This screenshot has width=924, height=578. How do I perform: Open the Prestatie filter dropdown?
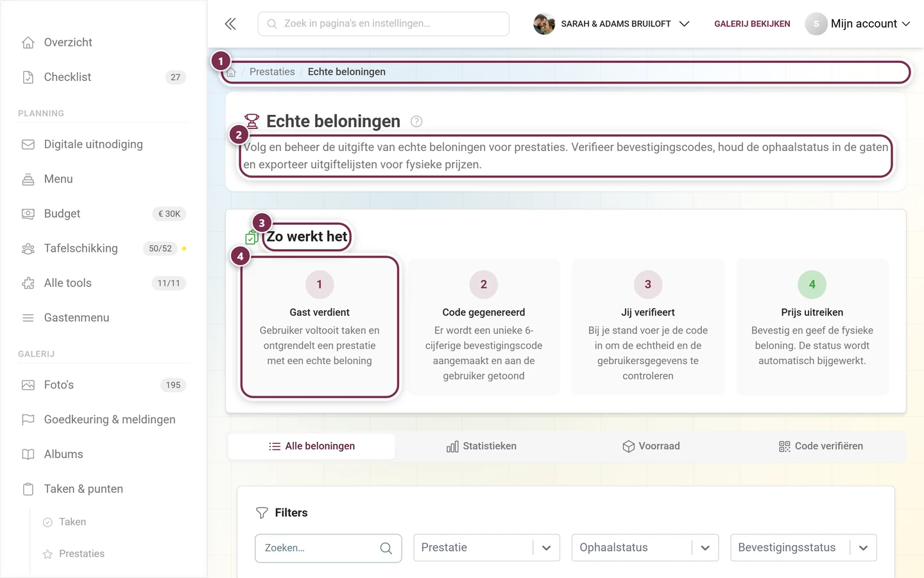pos(486,548)
